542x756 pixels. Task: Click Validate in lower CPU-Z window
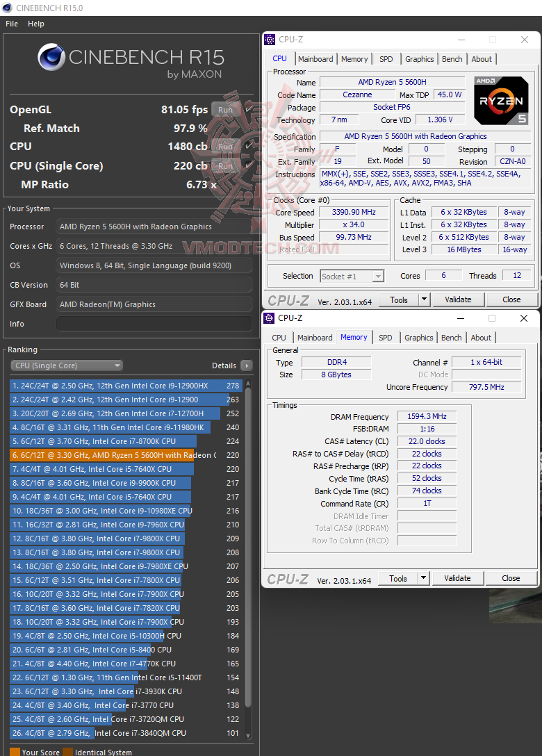tap(457, 579)
